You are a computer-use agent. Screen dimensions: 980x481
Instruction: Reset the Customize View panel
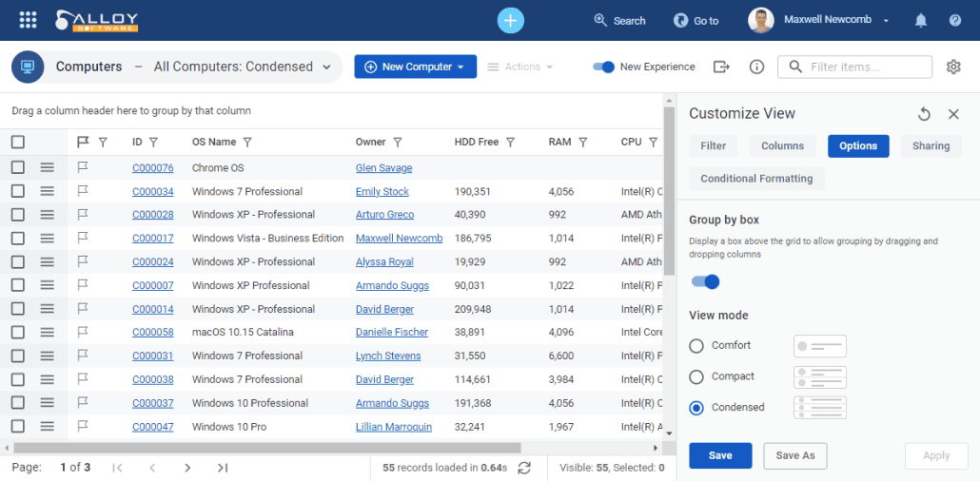(924, 114)
